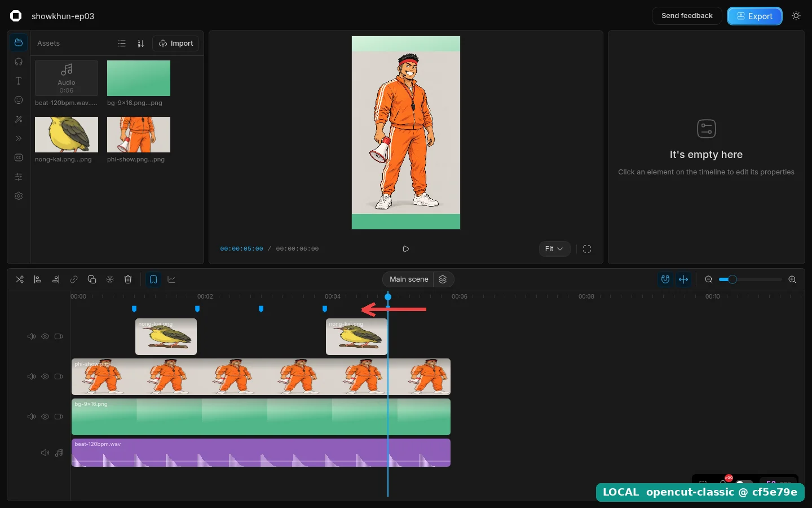Enter fullscreen preview mode

(x=587, y=249)
